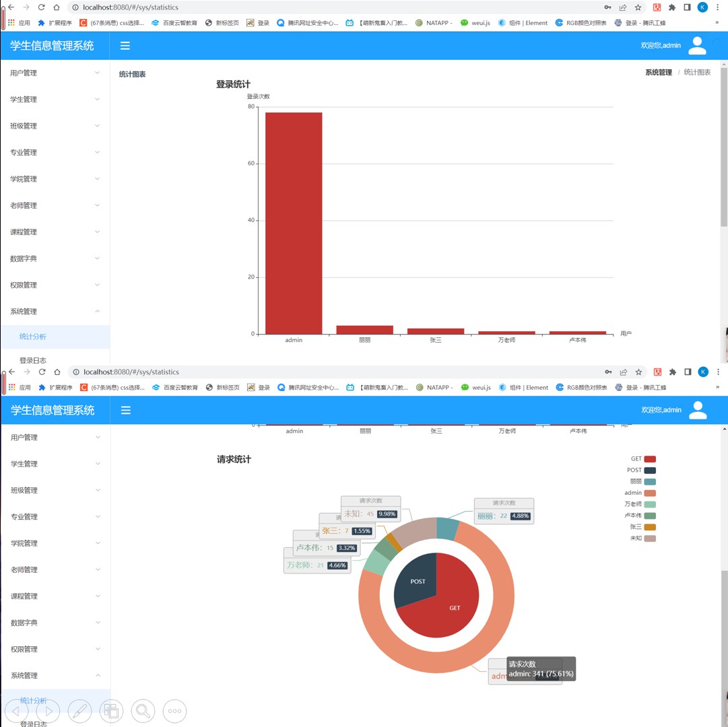Collapse sidebar with hamburger icon in lower window
Screen dimensions: 728x727
tap(126, 410)
